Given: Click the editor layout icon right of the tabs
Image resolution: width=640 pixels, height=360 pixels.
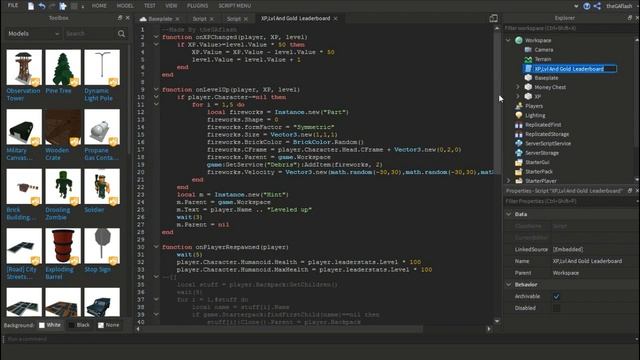Looking at the screenshot, I should tap(493, 18).
